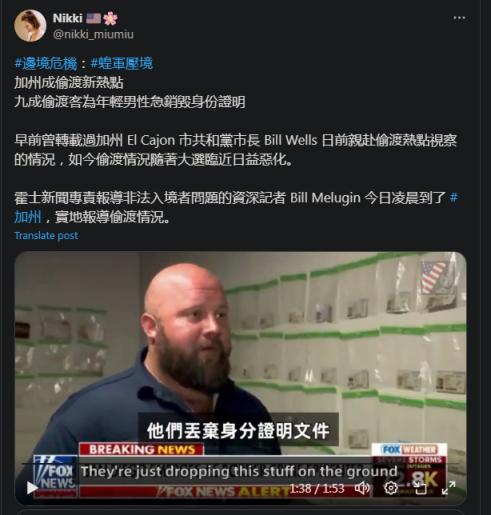This screenshot has height=515, width=491.
Task: Open the Nikki display name link
Action: pyautogui.click(x=68, y=18)
